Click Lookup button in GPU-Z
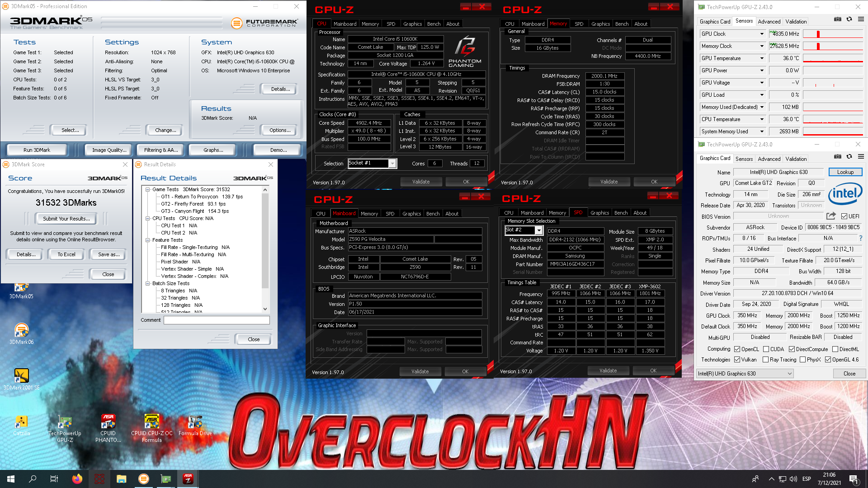The image size is (868, 488). pyautogui.click(x=845, y=172)
